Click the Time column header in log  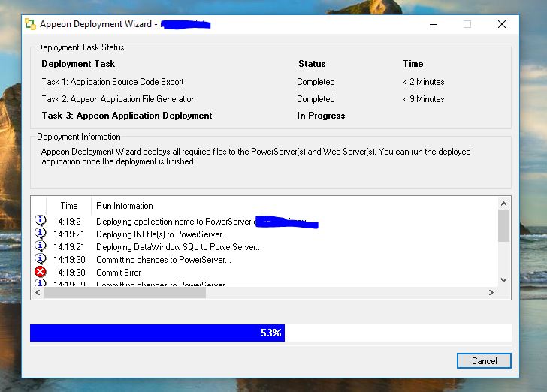(x=69, y=206)
